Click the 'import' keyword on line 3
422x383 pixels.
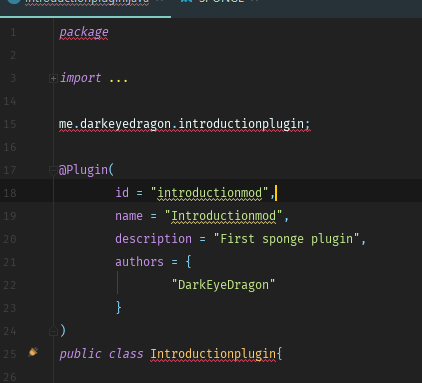80,78
